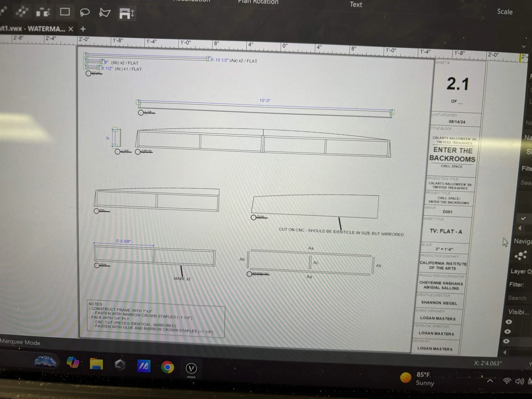Open the blue slanted-stripes app on the taskbar

click(x=144, y=366)
